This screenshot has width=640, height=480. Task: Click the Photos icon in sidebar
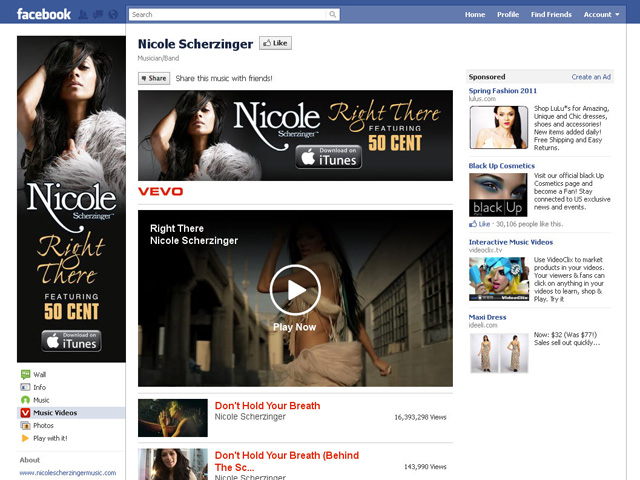tap(25, 425)
